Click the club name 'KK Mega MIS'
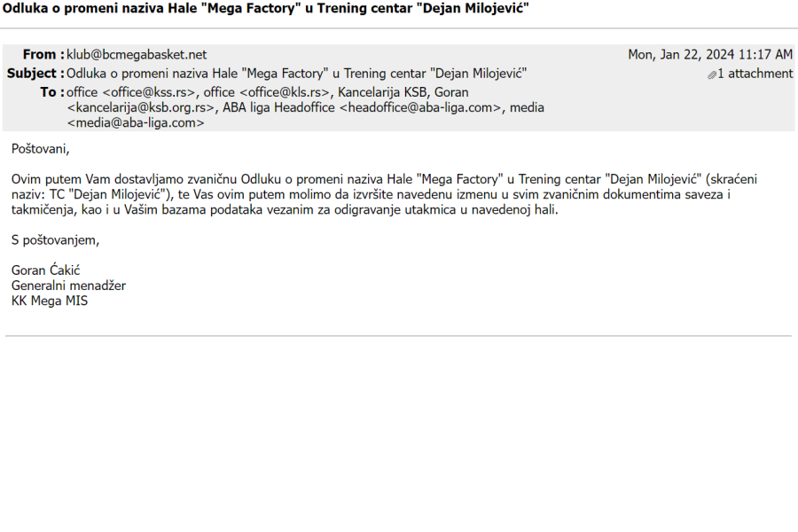The image size is (798, 532). click(50, 301)
